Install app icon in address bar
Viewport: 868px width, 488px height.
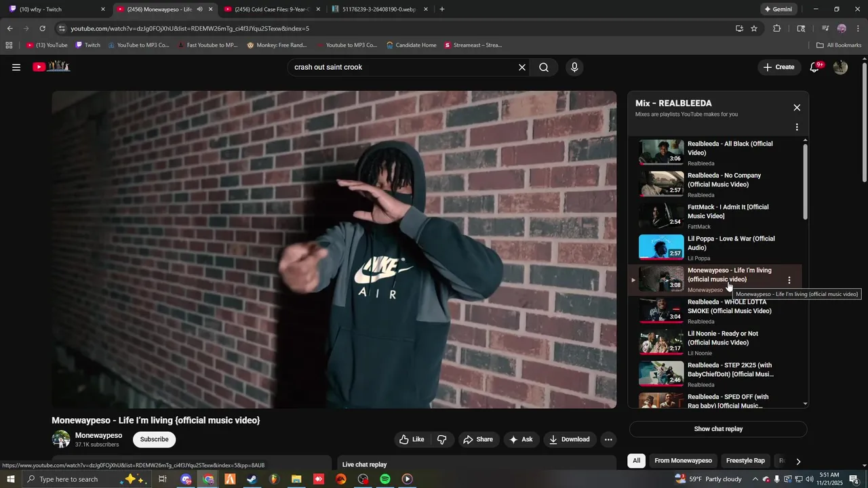point(739,28)
